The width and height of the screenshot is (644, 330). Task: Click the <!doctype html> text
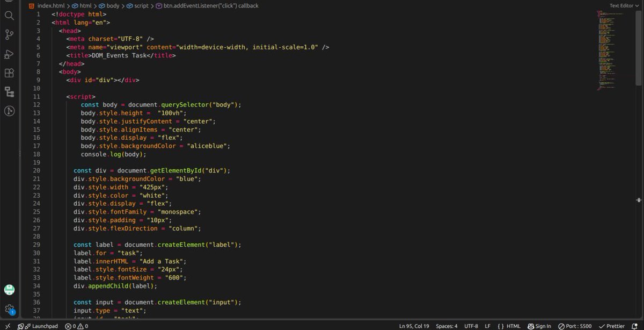79,15
